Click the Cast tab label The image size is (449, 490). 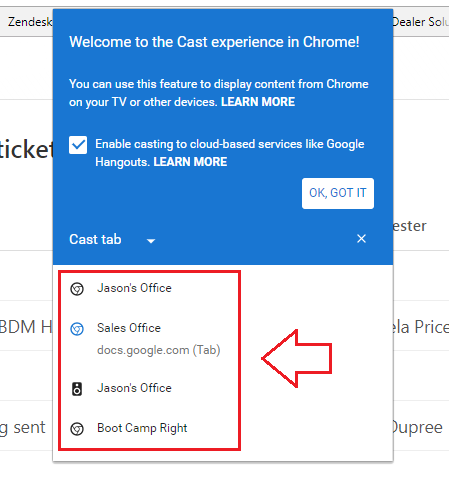click(95, 239)
